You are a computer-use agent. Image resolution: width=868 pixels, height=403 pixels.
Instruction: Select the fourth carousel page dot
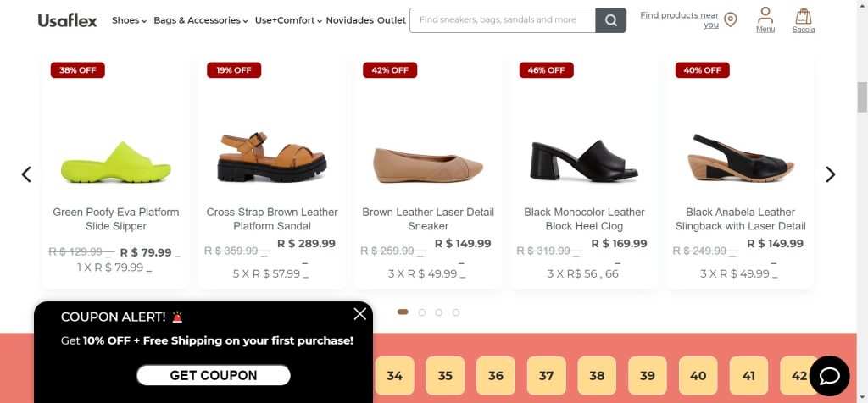(x=456, y=312)
